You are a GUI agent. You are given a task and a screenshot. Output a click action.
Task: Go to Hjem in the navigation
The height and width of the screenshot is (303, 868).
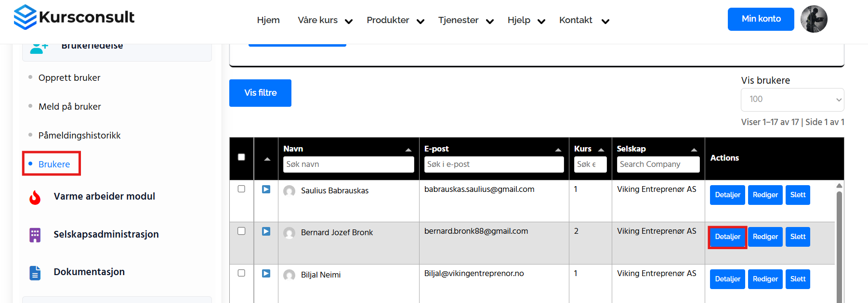268,20
